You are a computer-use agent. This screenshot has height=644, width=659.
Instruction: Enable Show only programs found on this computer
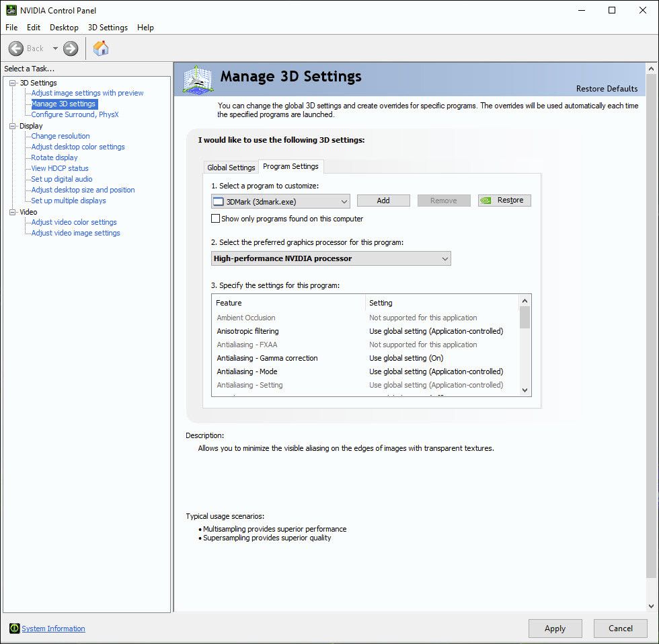tap(216, 219)
